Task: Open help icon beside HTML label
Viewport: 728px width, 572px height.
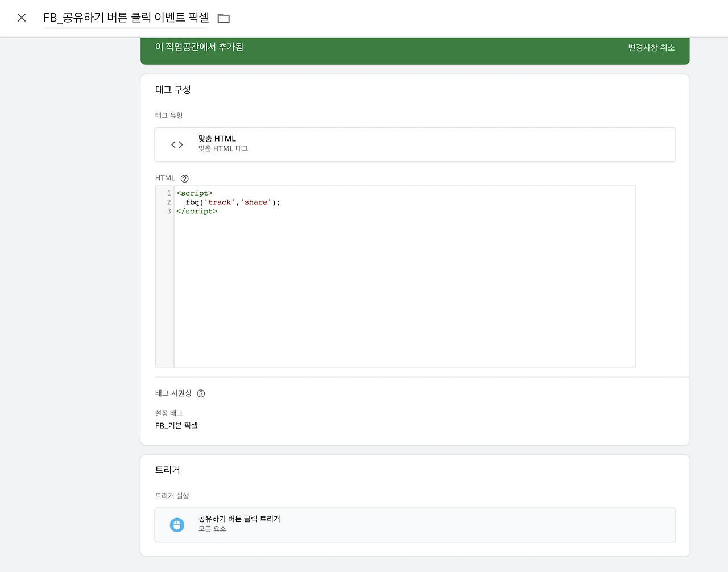Action: [x=184, y=179]
